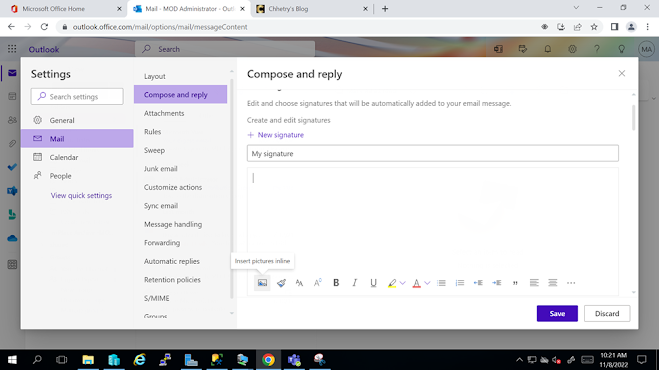Open more formatting options ellipsis

(x=571, y=283)
